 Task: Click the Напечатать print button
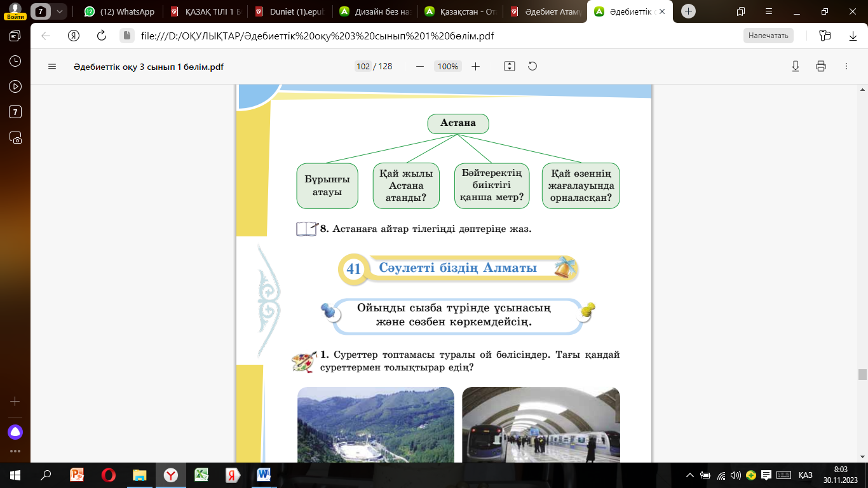tap(768, 36)
